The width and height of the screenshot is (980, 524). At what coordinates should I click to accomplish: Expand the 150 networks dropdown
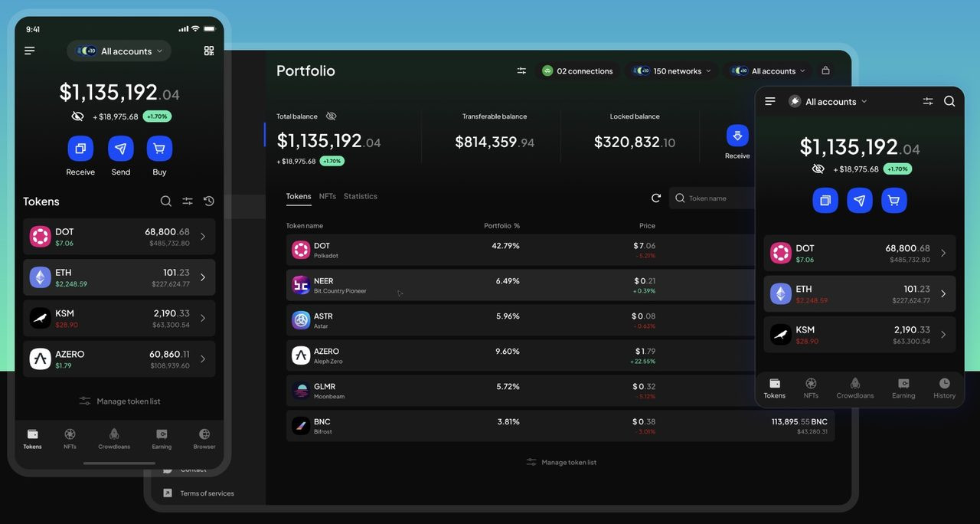pos(671,70)
